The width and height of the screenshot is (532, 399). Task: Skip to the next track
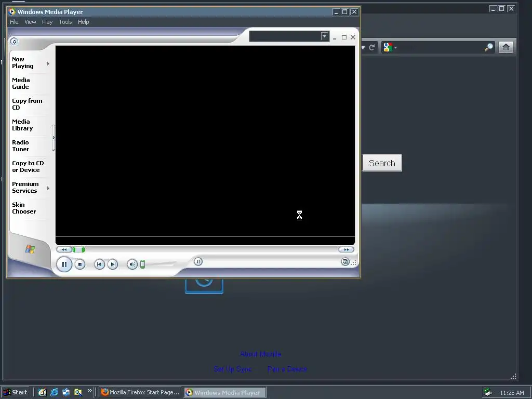pyautogui.click(x=113, y=264)
